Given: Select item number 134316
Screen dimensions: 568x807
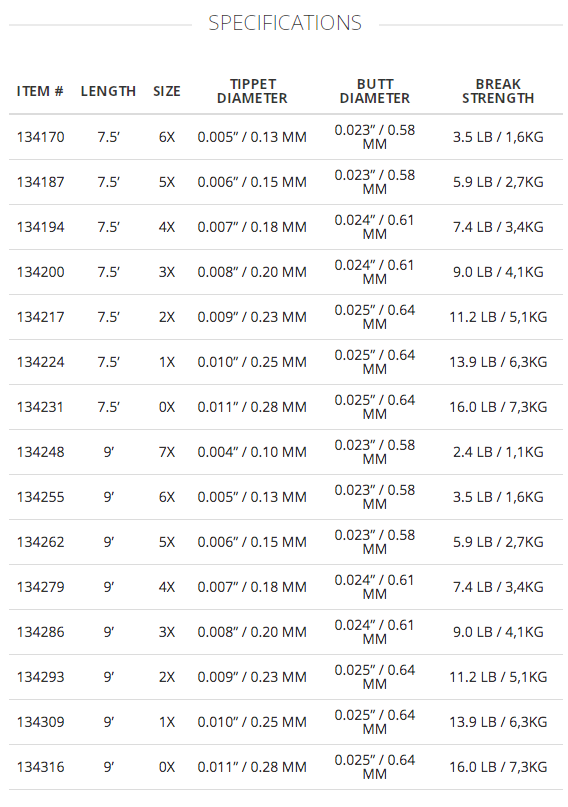Looking at the screenshot, I should 41,767.
